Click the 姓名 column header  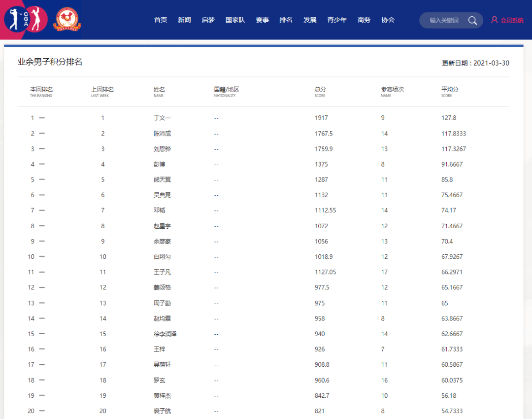click(x=159, y=92)
